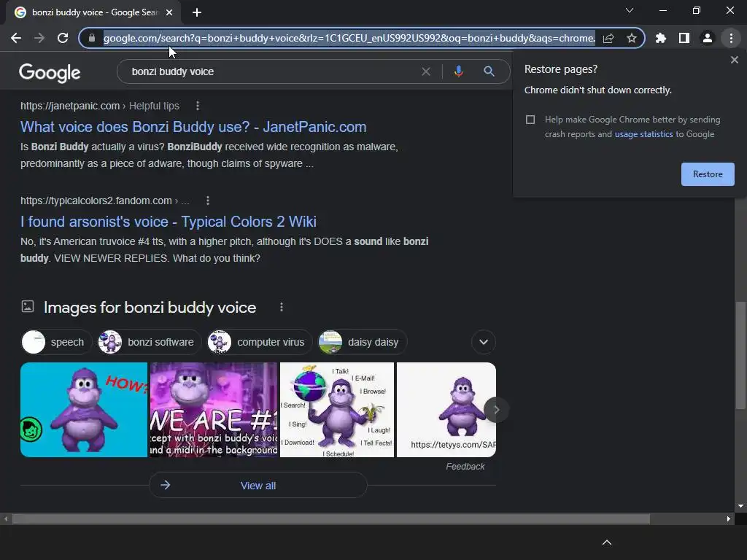Viewport: 747px width, 560px height.
Task: Check the crash reports and usage statistics checkbox
Action: (x=530, y=120)
